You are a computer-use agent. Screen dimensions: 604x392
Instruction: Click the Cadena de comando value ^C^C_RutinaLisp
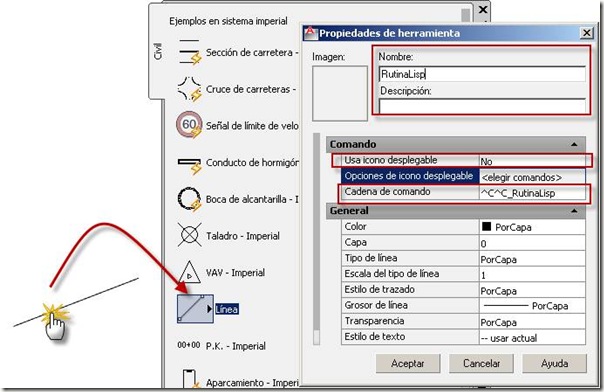pos(532,193)
